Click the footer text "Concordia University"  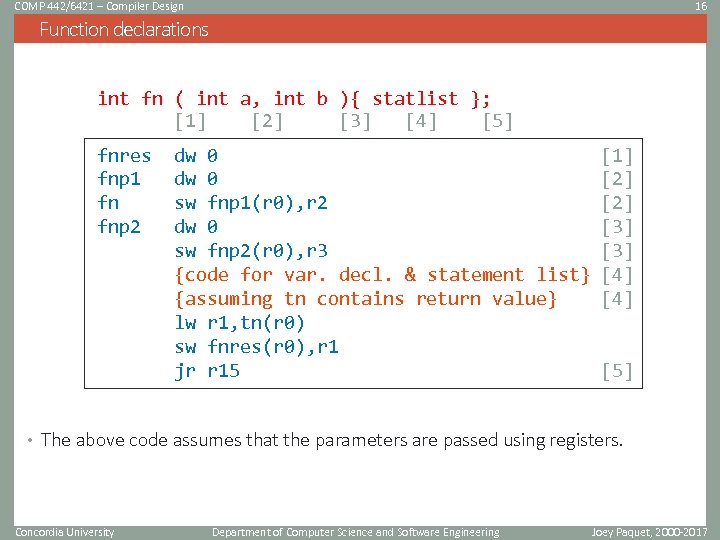point(65,532)
